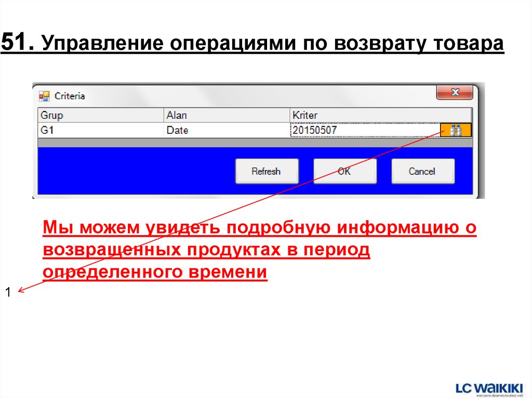This screenshot has width=532, height=398.
Task: Close the Criteria dialog window
Action: [455, 92]
